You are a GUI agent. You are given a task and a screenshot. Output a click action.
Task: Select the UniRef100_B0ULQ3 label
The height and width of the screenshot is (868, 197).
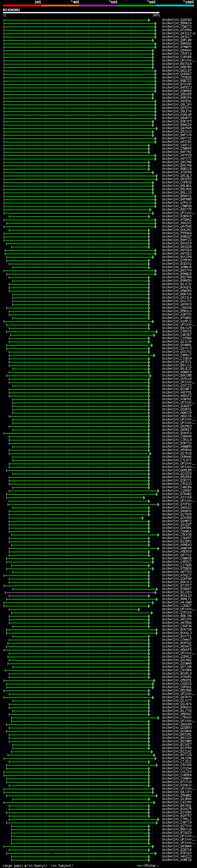(x=177, y=596)
